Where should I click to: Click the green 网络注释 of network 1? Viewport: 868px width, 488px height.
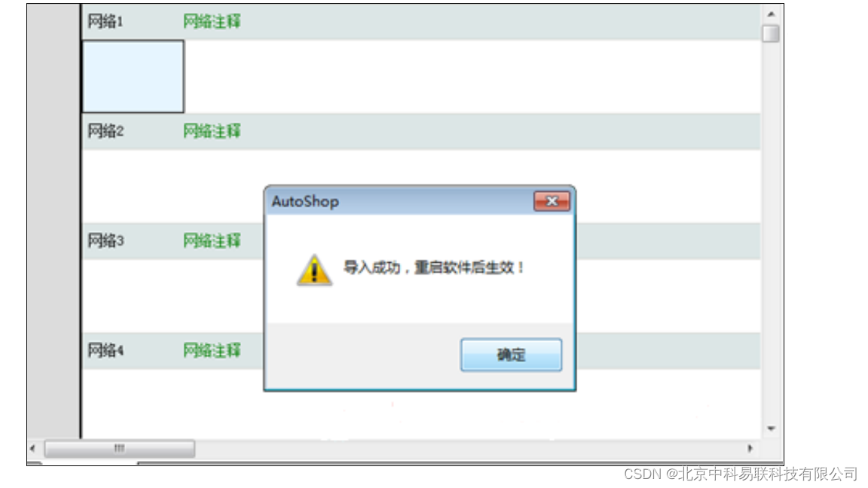[212, 22]
